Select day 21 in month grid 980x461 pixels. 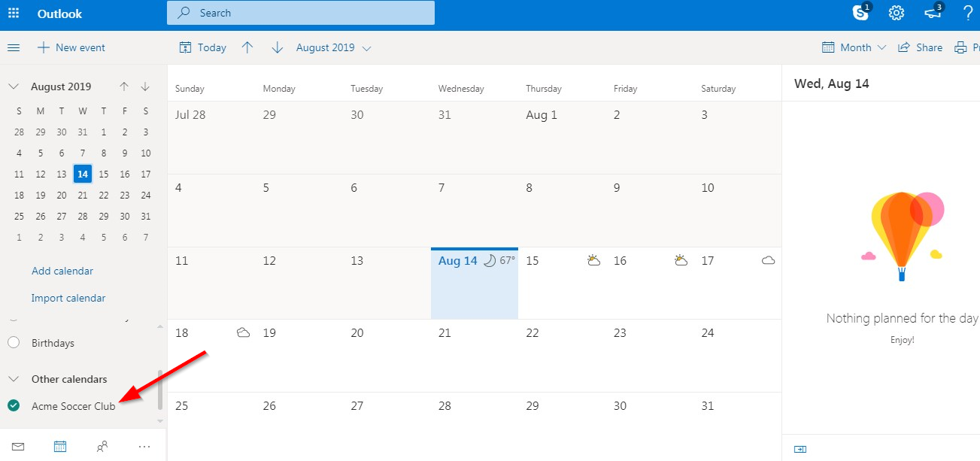click(x=475, y=355)
